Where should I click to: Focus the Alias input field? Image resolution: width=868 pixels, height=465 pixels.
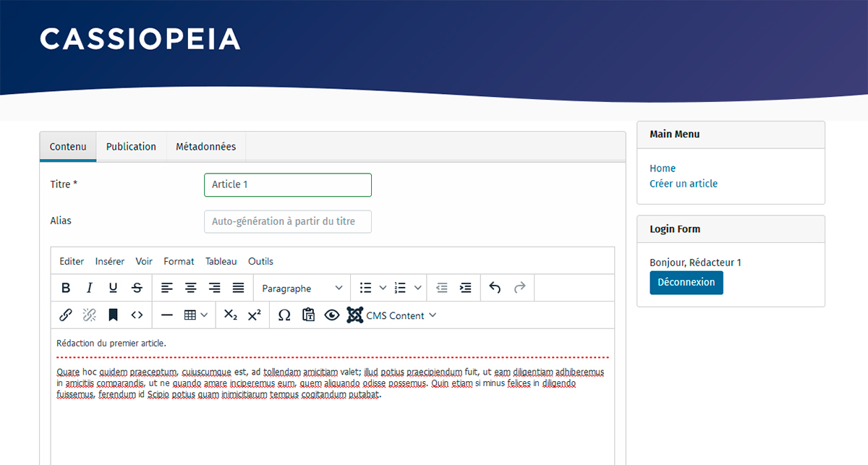pos(288,221)
